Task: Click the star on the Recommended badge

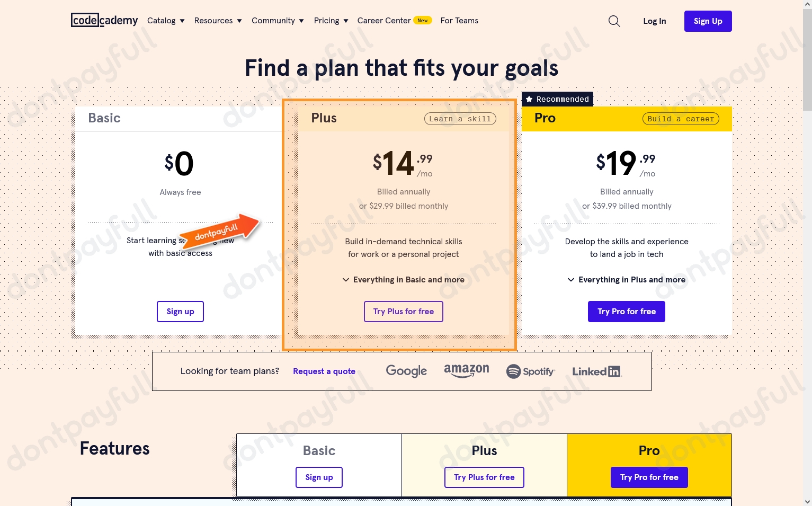Action: tap(529, 99)
